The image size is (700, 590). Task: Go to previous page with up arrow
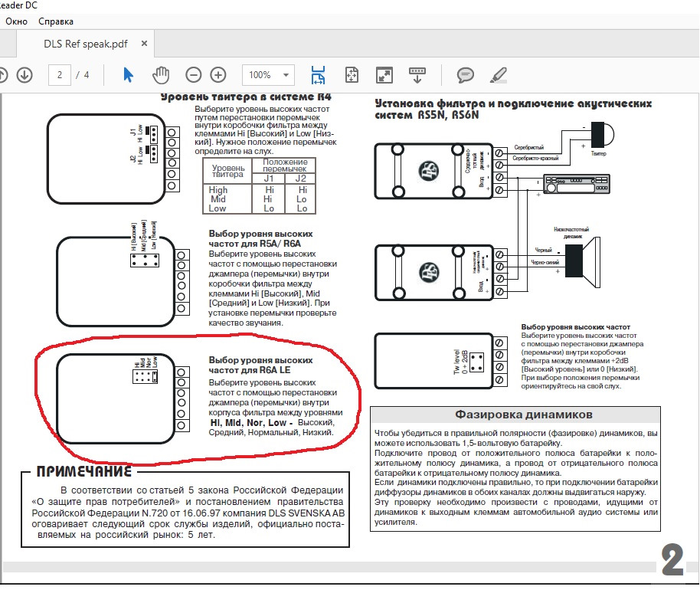pos(2,74)
